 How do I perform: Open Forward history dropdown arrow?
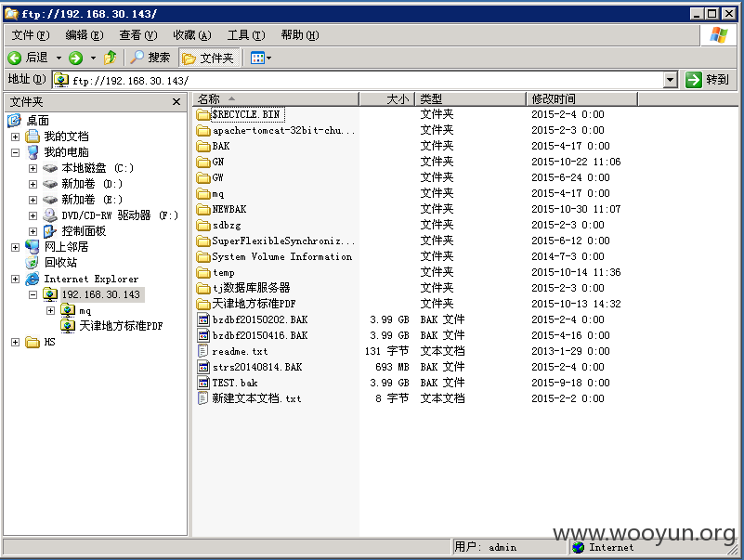coord(94,58)
